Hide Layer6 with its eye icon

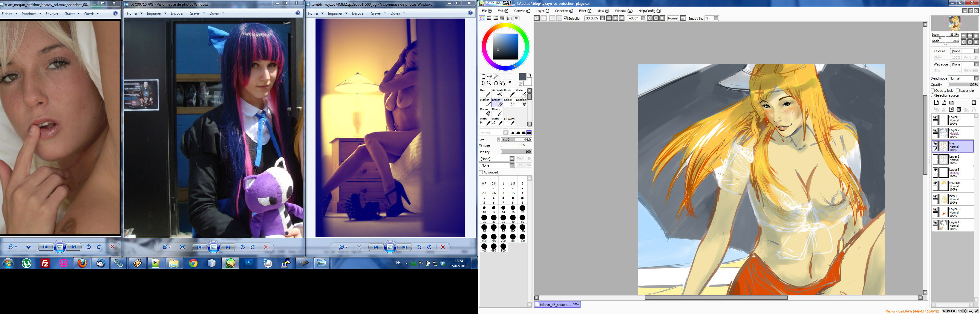[x=935, y=118]
